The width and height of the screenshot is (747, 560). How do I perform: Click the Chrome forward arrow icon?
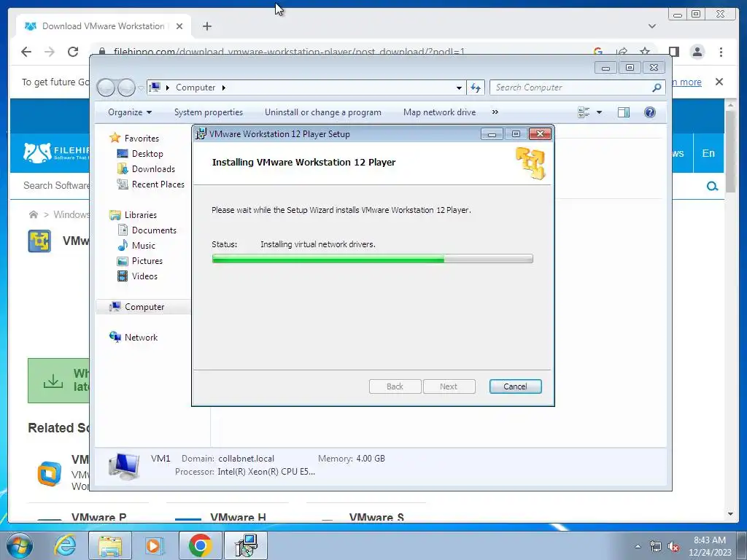tap(50, 52)
